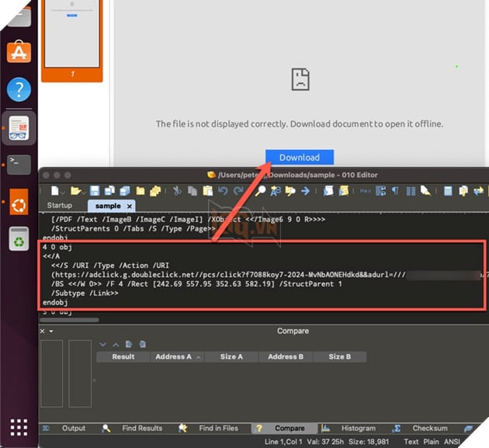Click the Paste clipboard icon
This screenshot has width=489, height=448.
tap(208, 191)
